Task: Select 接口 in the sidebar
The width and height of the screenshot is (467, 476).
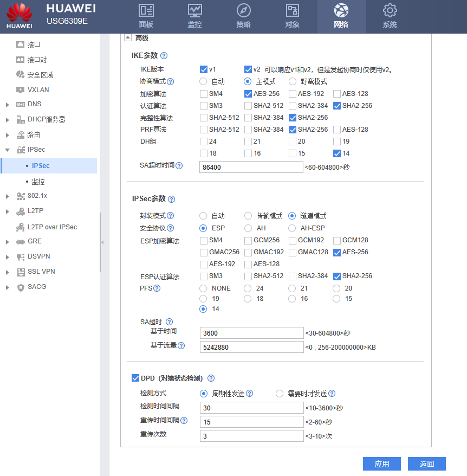Action: coord(34,44)
